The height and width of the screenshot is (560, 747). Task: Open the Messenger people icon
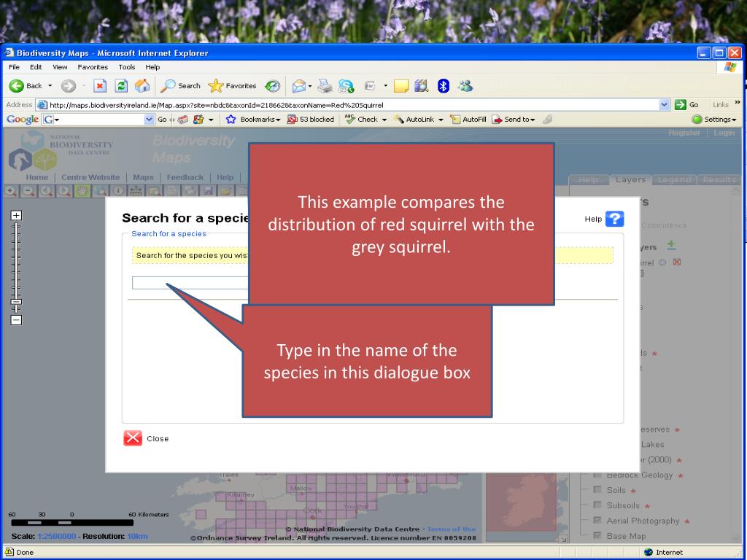click(465, 86)
